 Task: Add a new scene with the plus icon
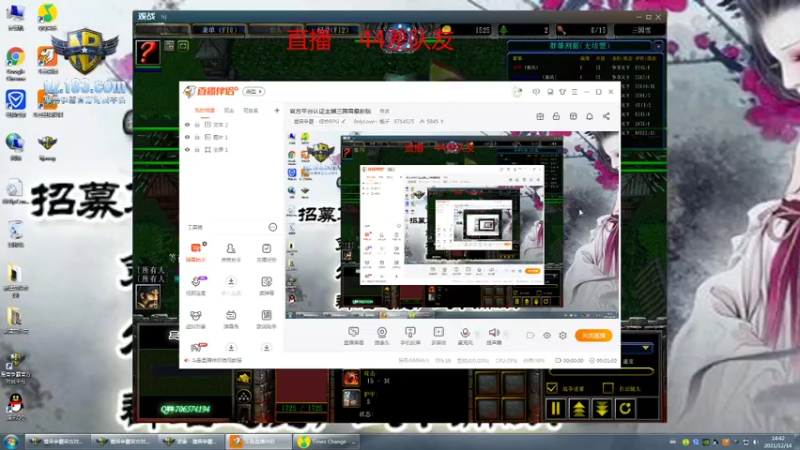tap(277, 110)
